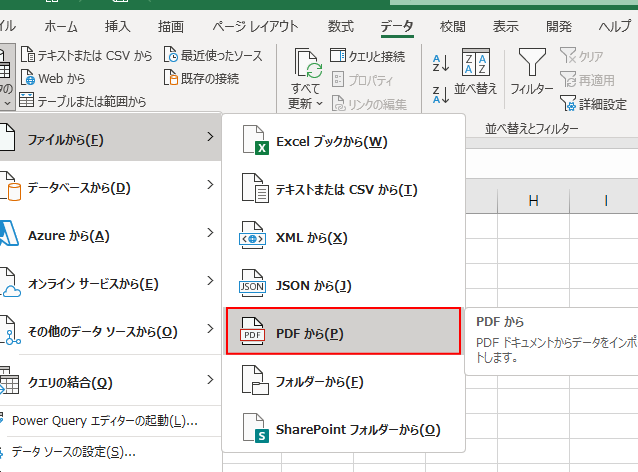This screenshot has height=472, width=638.
Task: Open 最近使ったソース recent sources
Action: (x=213, y=55)
